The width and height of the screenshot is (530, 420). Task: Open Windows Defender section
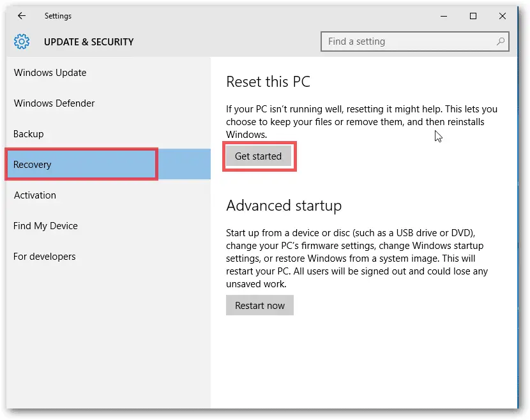point(108,103)
